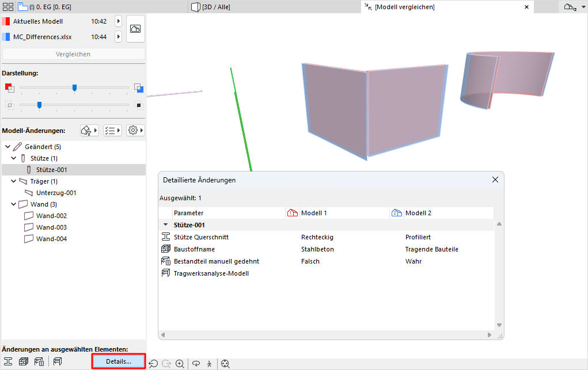Click the Träger beam icon

click(x=23, y=181)
